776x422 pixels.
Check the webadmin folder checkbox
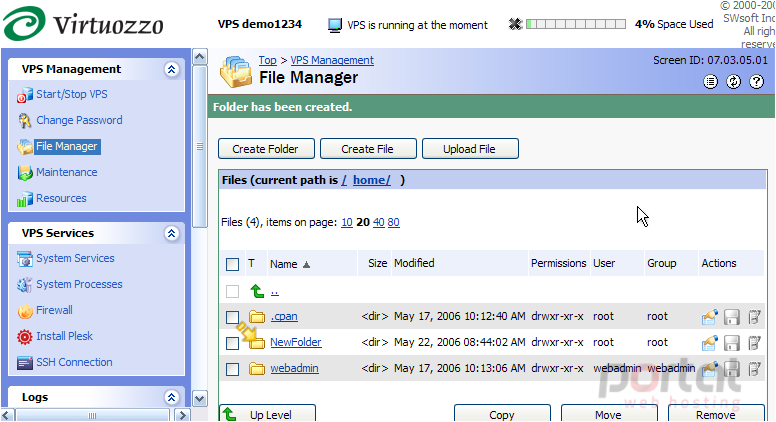coord(233,369)
